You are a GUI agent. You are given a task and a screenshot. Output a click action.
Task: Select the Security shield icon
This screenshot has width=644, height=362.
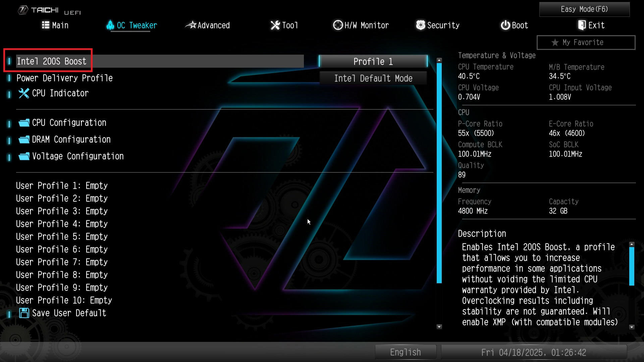pos(420,25)
